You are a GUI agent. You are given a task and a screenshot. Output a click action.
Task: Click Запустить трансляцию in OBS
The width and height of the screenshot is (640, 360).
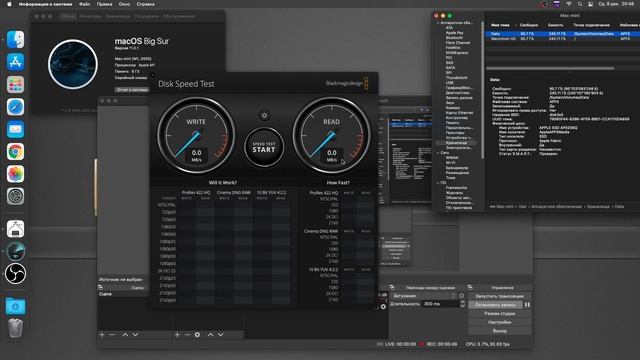pos(499,296)
